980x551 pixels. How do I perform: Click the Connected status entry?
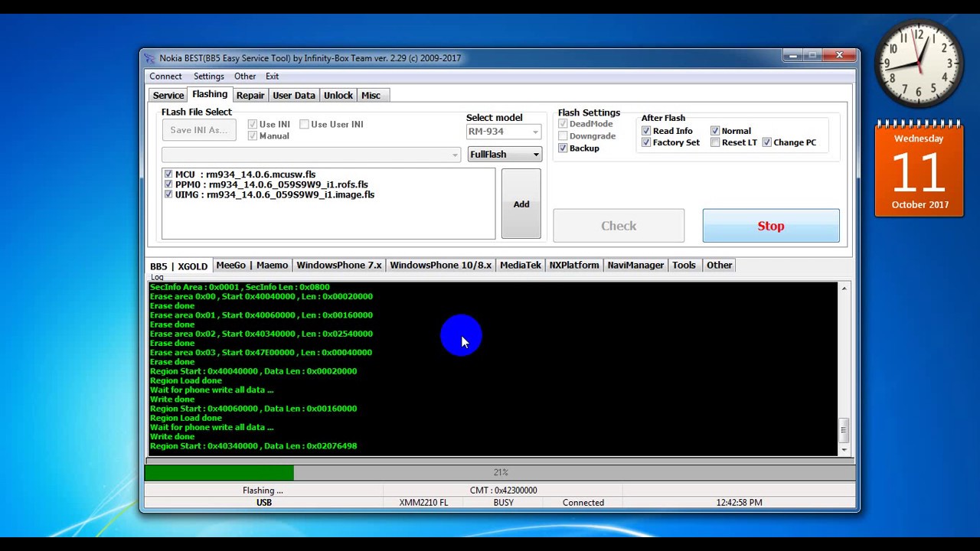(x=583, y=503)
